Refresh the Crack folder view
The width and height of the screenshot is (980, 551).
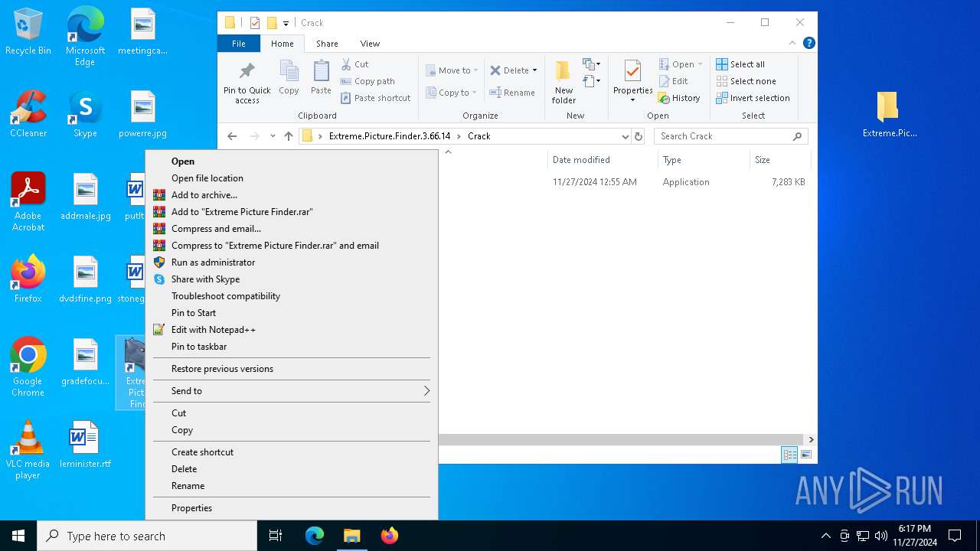[639, 136]
